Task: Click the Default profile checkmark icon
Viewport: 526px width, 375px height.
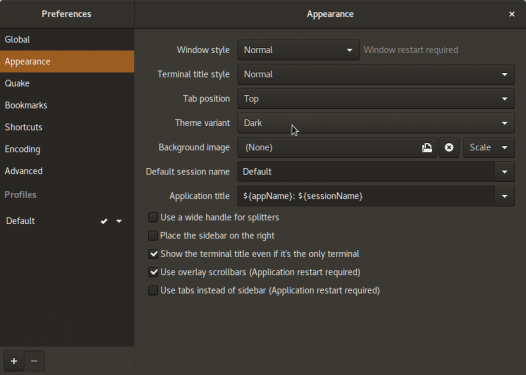Action: (x=104, y=221)
